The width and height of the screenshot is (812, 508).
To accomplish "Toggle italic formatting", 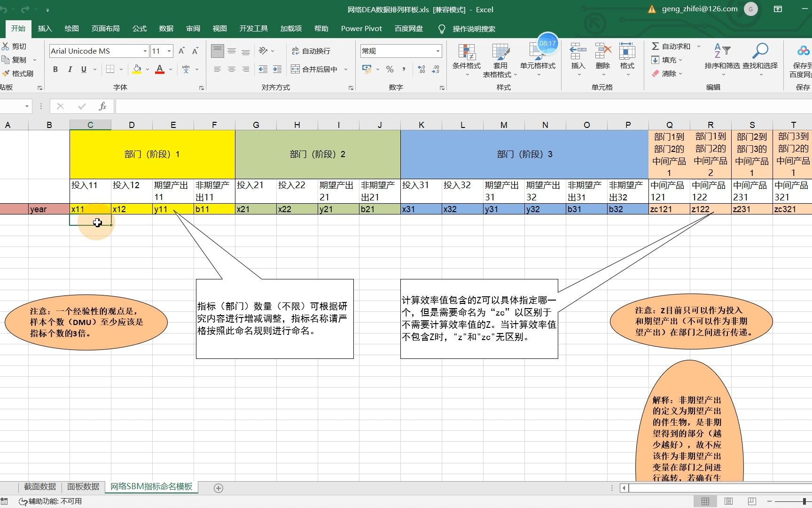I will pyautogui.click(x=70, y=69).
